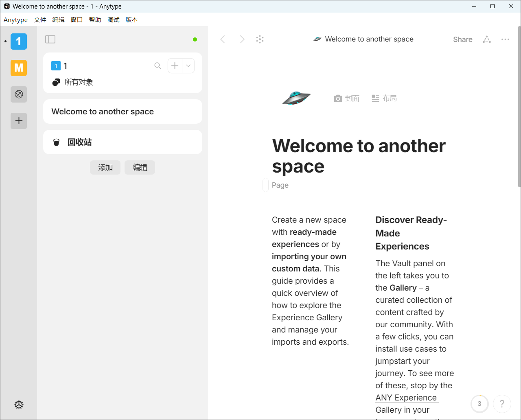Image resolution: width=521 pixels, height=420 pixels.
Task: Toggle the sidebar panel icon
Action: 50,39
